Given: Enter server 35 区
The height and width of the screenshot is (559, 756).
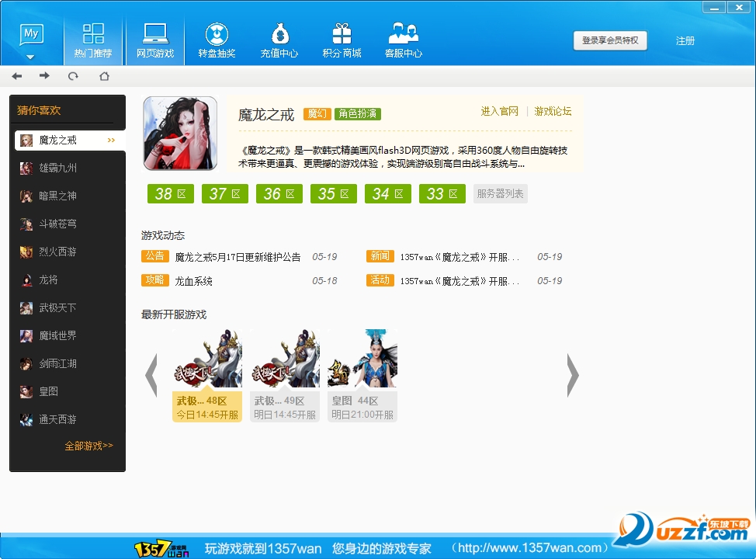Looking at the screenshot, I should coord(334,194).
